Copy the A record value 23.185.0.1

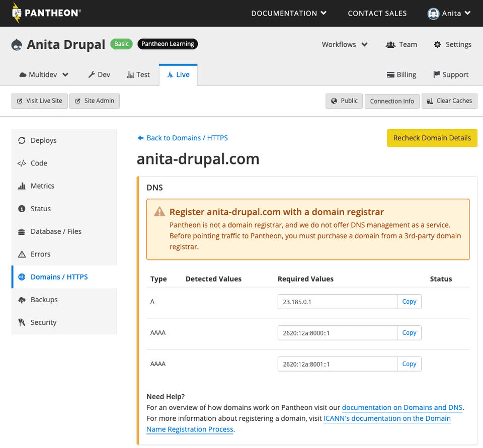coord(409,302)
